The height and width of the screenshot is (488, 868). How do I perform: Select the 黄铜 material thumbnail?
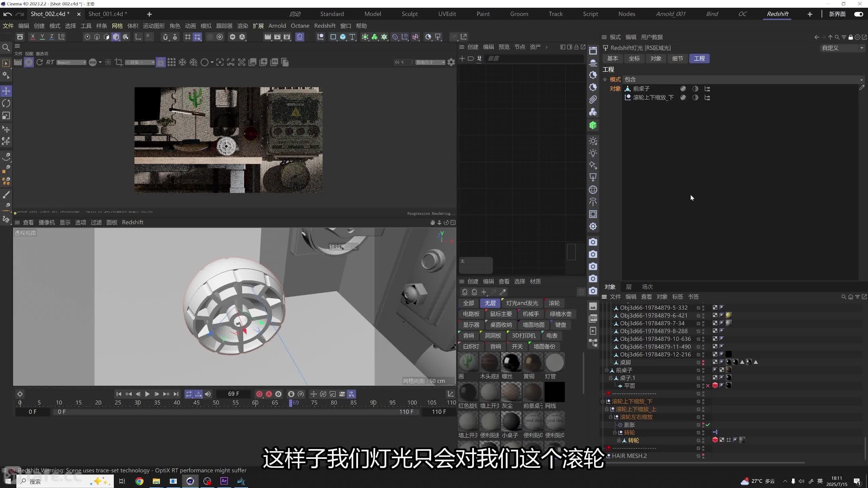click(x=533, y=362)
